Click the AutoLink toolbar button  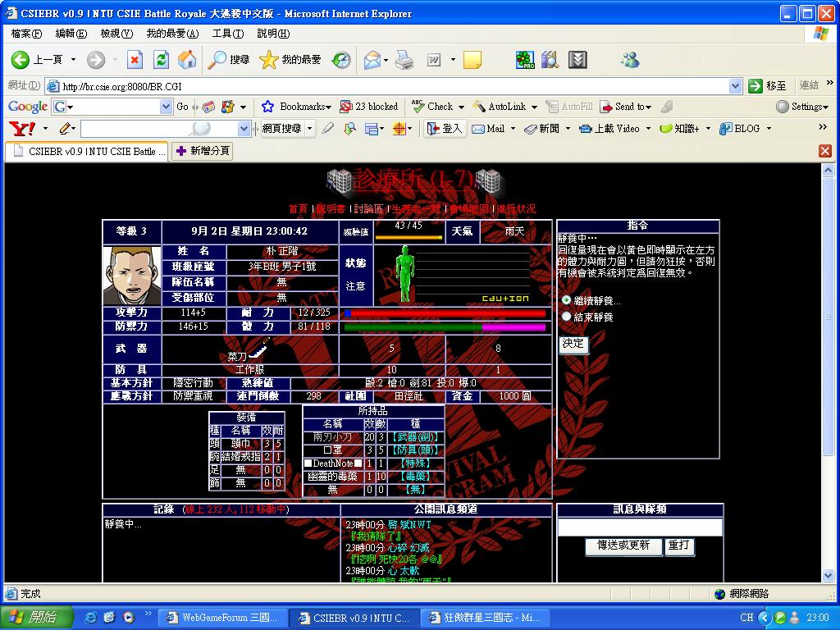coord(500,107)
